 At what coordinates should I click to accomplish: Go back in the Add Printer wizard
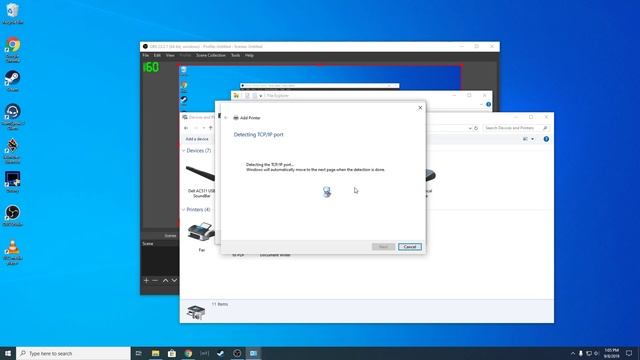click(226, 118)
